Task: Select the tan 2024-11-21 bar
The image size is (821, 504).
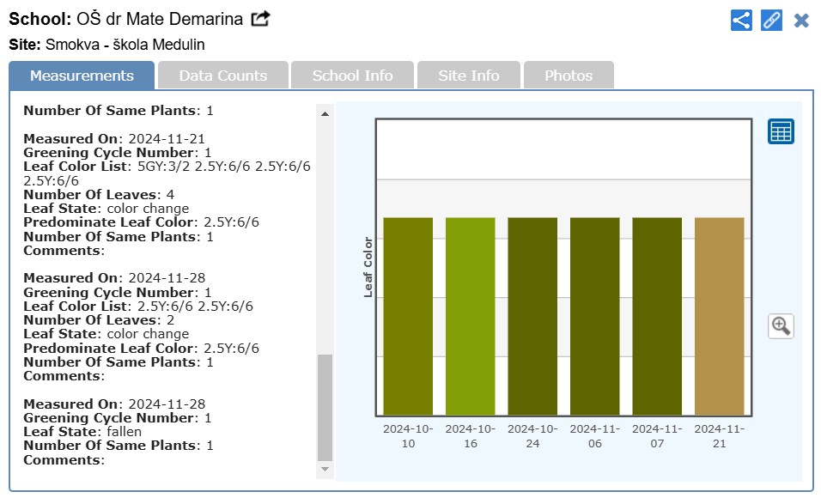Action: click(719, 316)
